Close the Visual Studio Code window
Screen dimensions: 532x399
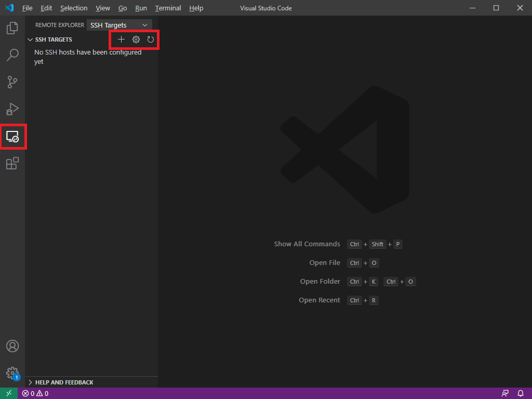click(520, 8)
